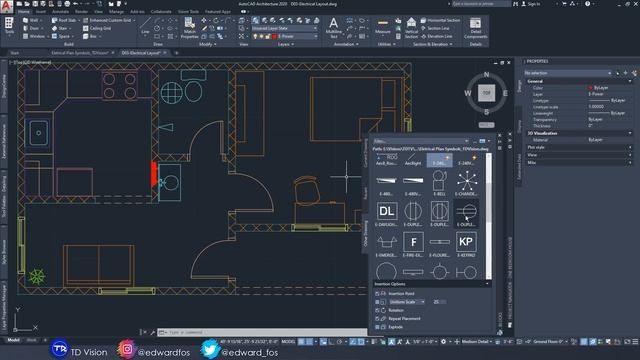Toggle the Uniform Scale checkbox
The height and width of the screenshot is (360, 640).
pyautogui.click(x=377, y=302)
